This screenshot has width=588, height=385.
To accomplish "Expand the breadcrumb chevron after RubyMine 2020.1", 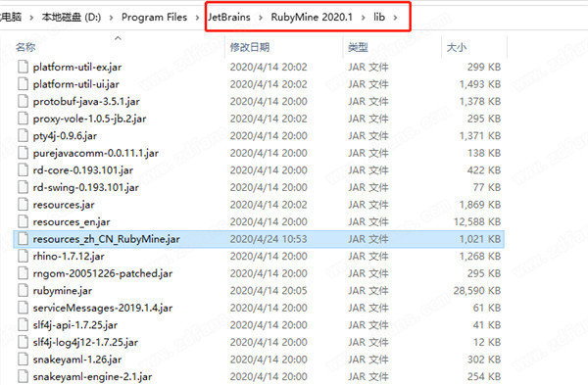I will pyautogui.click(x=363, y=18).
